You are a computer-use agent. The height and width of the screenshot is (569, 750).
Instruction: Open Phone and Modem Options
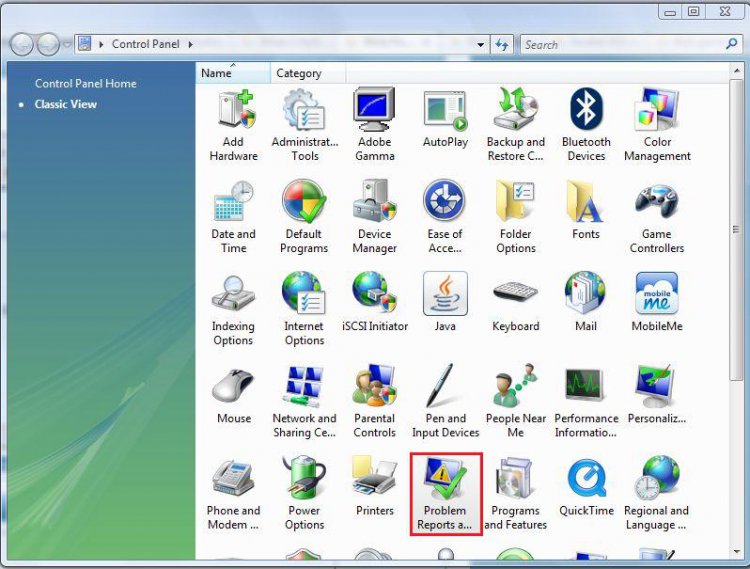(x=233, y=494)
